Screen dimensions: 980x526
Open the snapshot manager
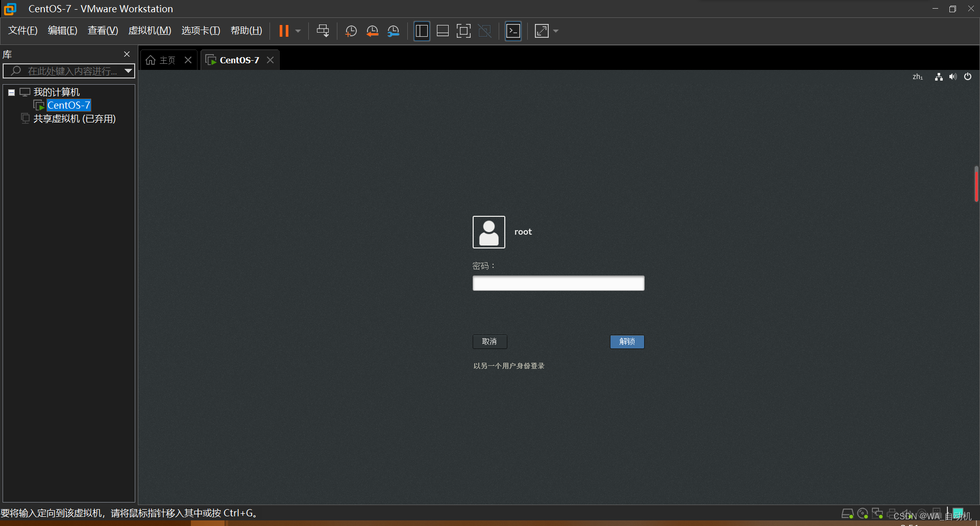tap(394, 31)
